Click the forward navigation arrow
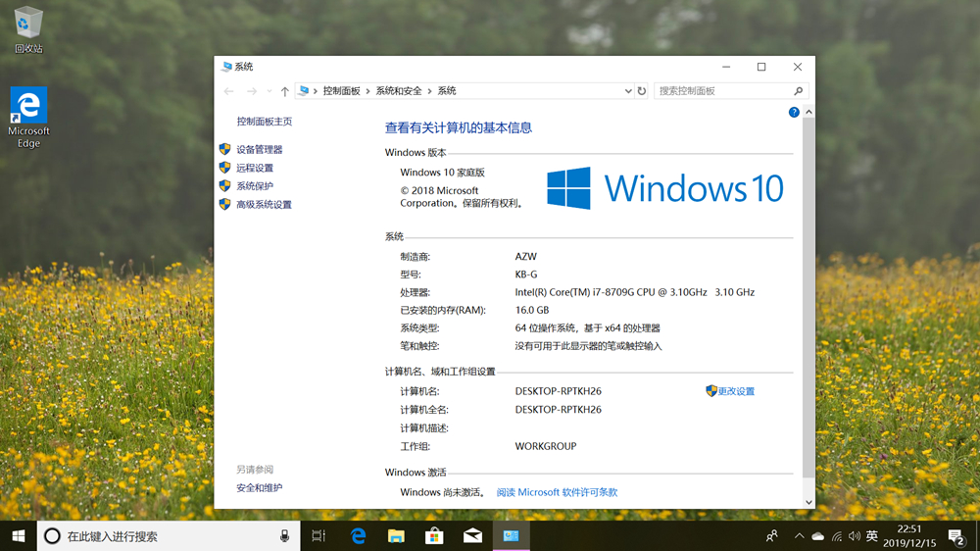The image size is (980, 551). [251, 91]
